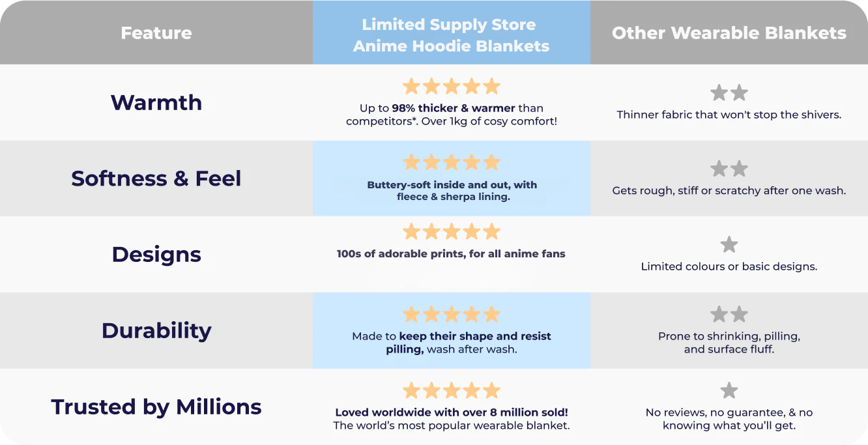Image resolution: width=868 pixels, height=445 pixels.
Task: Click the single grey star for Designs
Action: pos(729,245)
